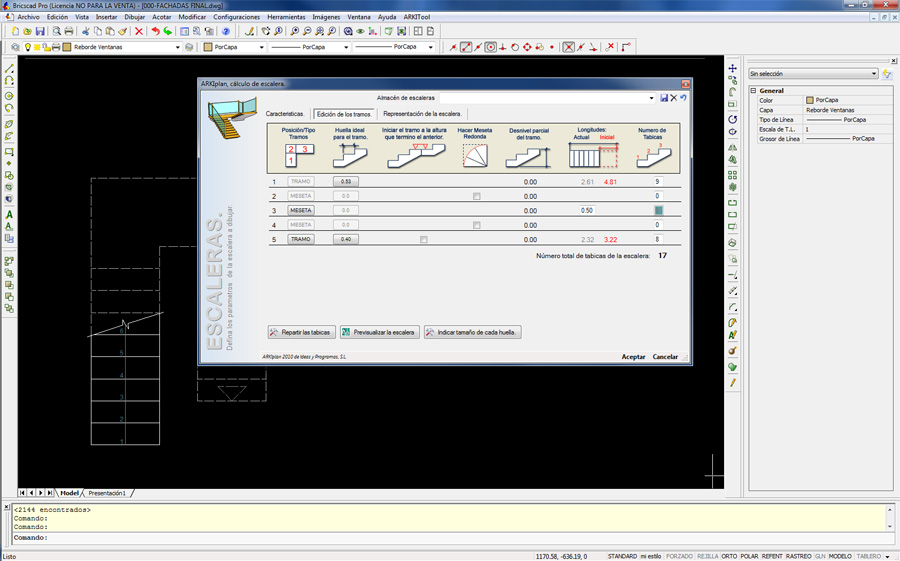Click the quick select icon in the properties panel
The width and height of the screenshot is (900, 561).
pyautogui.click(x=887, y=73)
